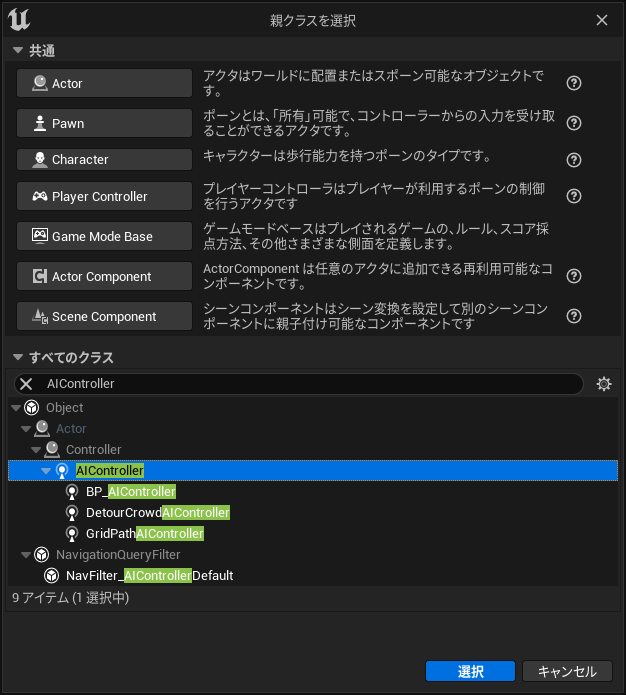Collapse the AIController tree node

coord(47,471)
